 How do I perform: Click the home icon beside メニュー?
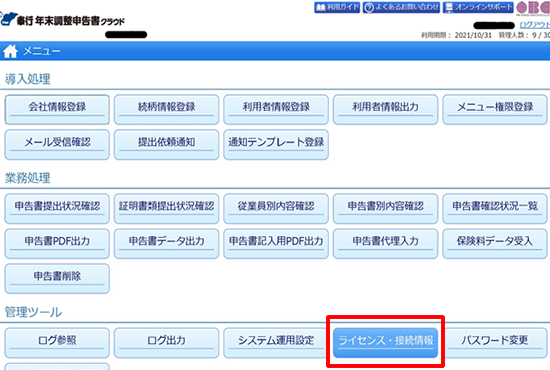point(10,52)
